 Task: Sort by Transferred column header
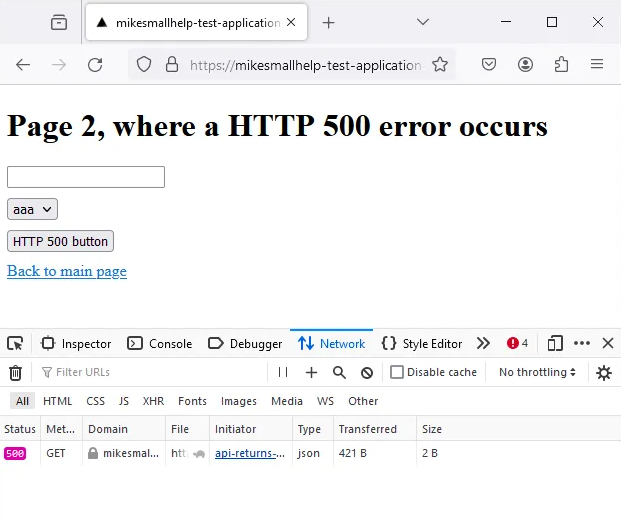[375, 429]
